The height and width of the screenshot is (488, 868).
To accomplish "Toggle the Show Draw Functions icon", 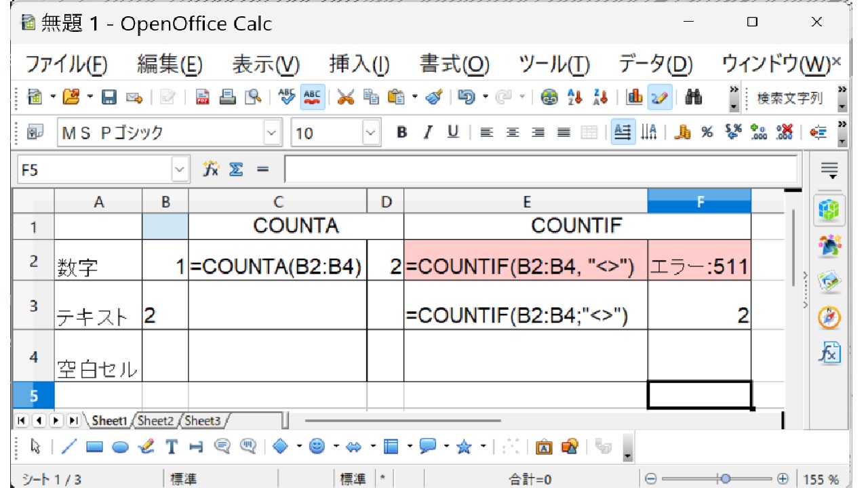I will pos(660,98).
